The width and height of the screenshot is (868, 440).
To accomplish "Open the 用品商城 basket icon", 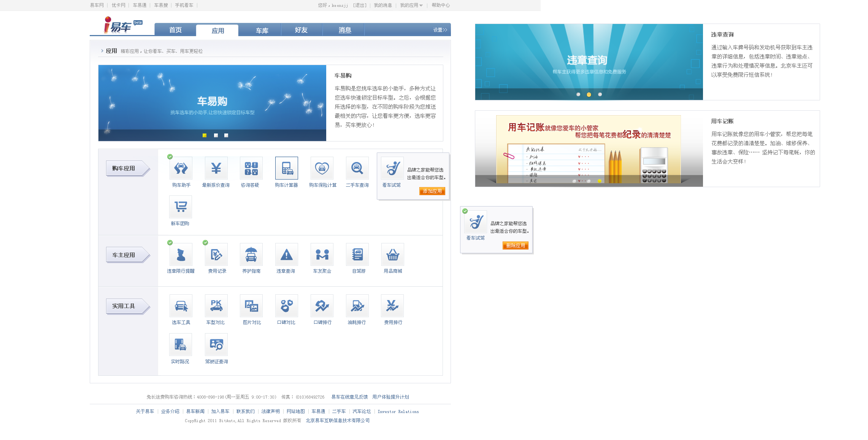I will point(392,254).
